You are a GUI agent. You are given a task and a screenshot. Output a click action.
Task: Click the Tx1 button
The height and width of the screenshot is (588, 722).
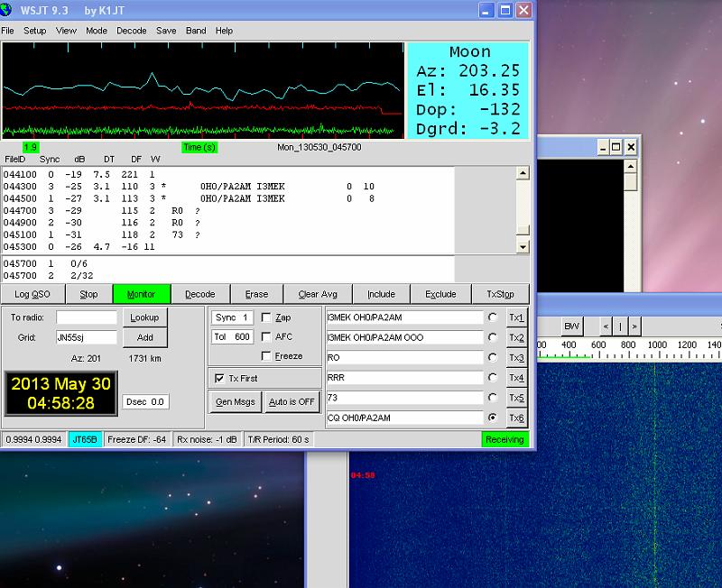pyautogui.click(x=516, y=317)
